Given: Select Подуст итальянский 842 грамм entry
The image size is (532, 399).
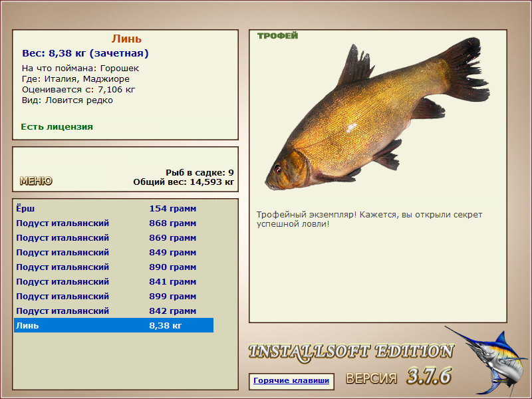Looking at the screenshot, I should click(114, 311).
